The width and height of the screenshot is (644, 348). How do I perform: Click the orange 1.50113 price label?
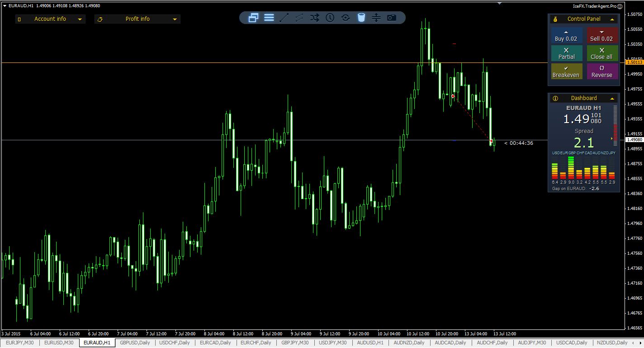pyautogui.click(x=635, y=62)
